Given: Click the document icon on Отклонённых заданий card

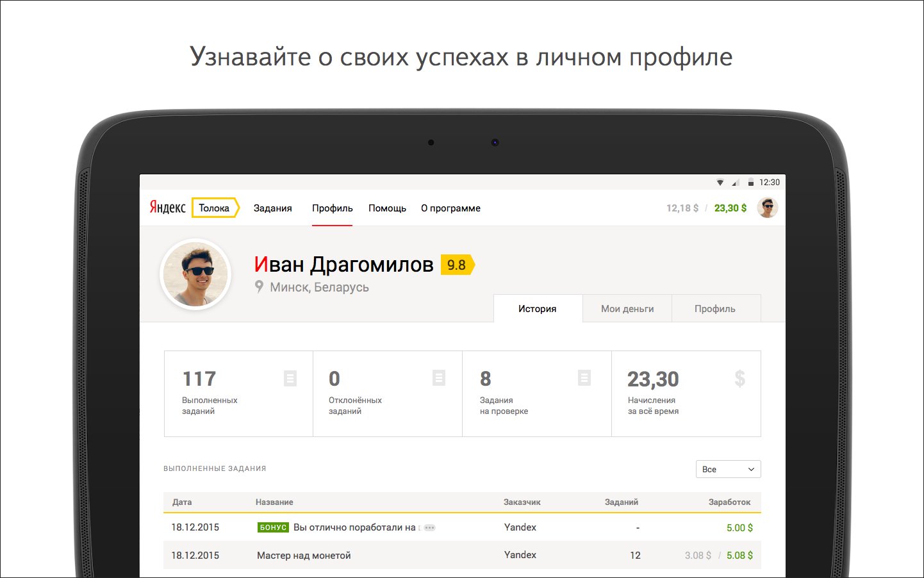Looking at the screenshot, I should pos(438,378).
